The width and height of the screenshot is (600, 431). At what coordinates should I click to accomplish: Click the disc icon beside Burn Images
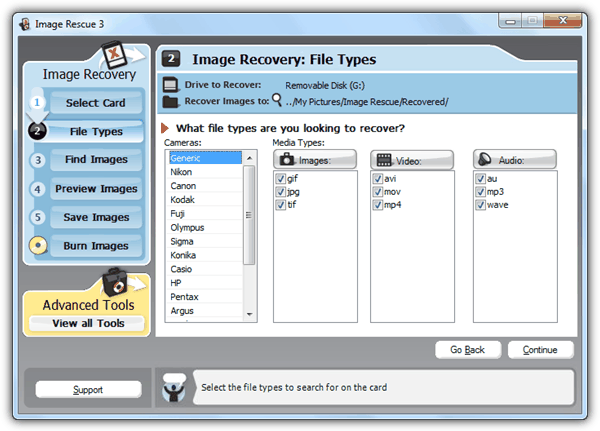(x=38, y=245)
